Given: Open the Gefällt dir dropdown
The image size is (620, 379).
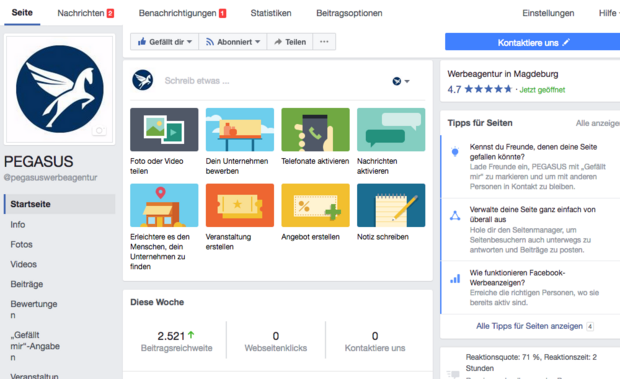Looking at the screenshot, I should pyautogui.click(x=164, y=42).
